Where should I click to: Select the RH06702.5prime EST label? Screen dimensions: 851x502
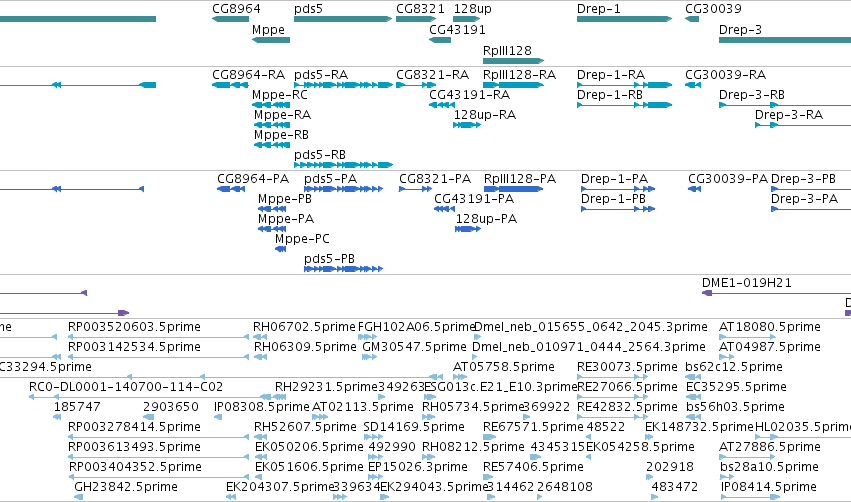[x=304, y=327]
